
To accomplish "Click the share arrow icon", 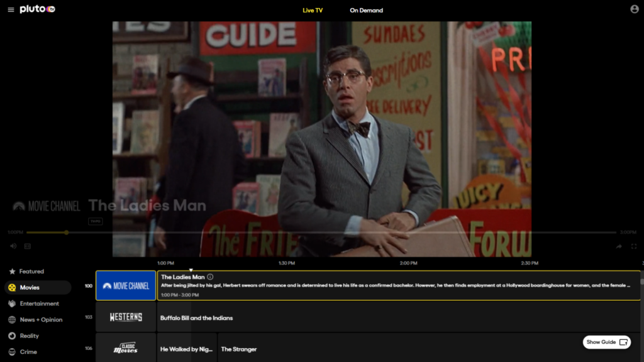I will tap(619, 246).
